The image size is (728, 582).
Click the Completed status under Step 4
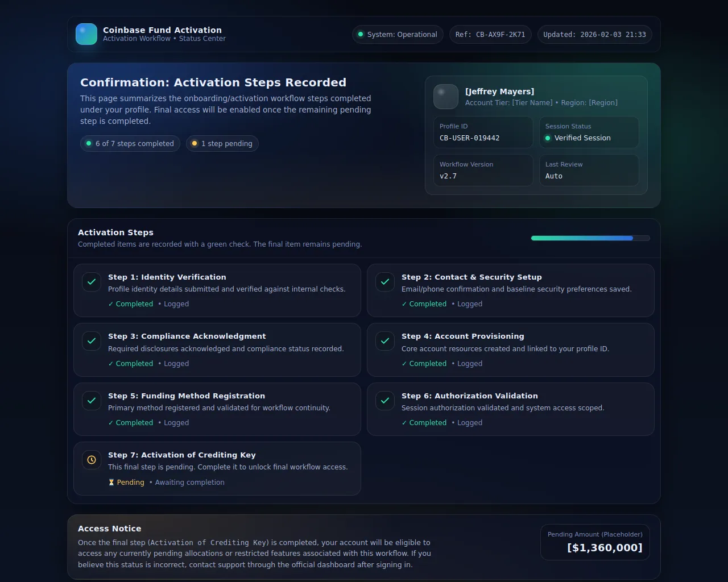pos(424,364)
